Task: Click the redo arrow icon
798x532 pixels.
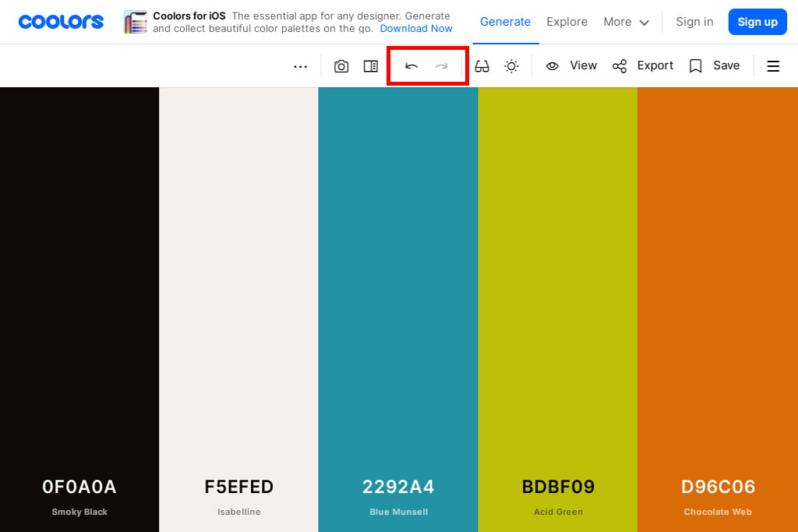Action: (x=442, y=66)
